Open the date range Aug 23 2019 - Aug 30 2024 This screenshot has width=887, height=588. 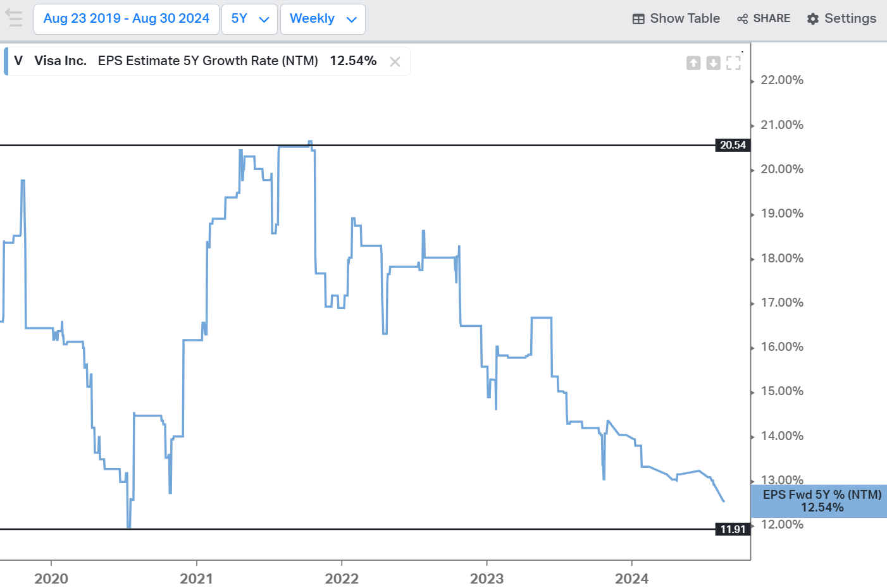127,19
